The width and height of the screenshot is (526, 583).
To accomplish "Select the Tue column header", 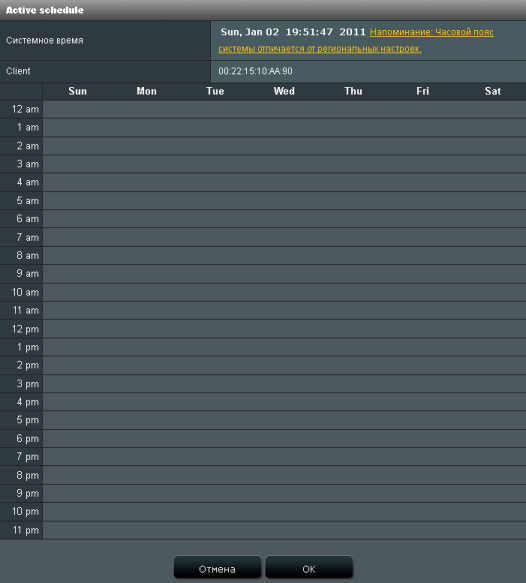I will point(215,91).
